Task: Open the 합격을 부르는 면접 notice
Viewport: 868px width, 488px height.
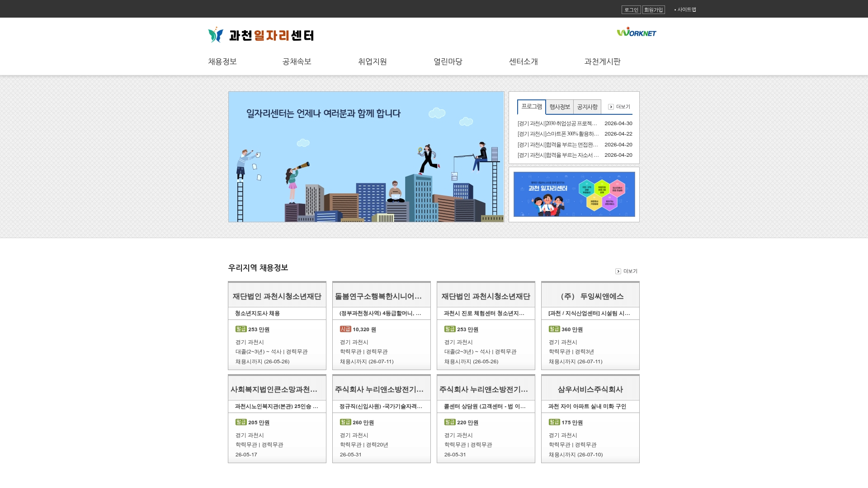Action: pyautogui.click(x=558, y=145)
